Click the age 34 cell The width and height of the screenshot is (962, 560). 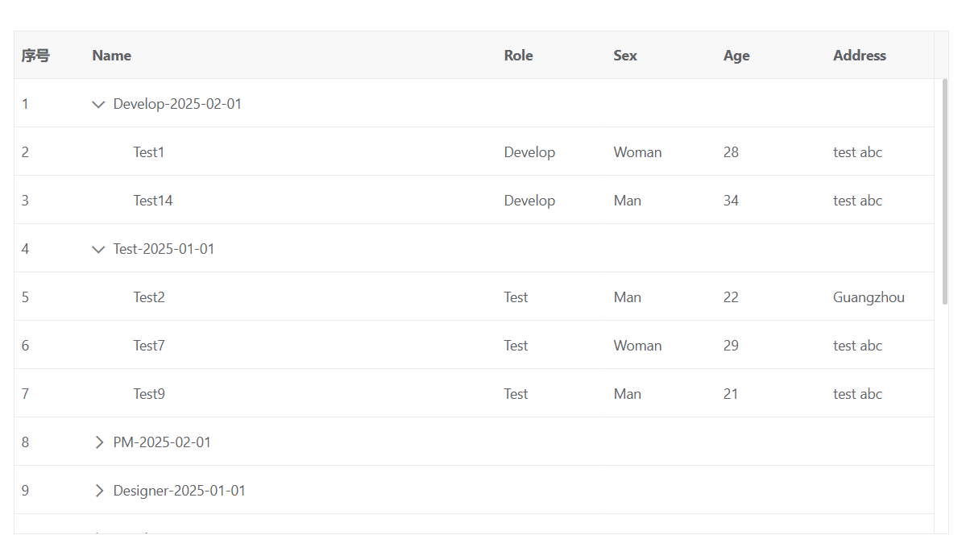(x=731, y=201)
